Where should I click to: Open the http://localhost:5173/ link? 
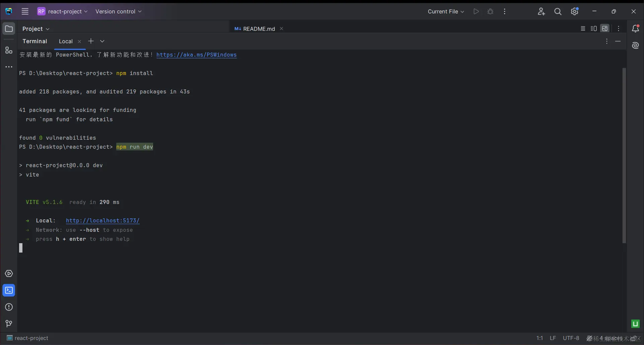(103, 221)
